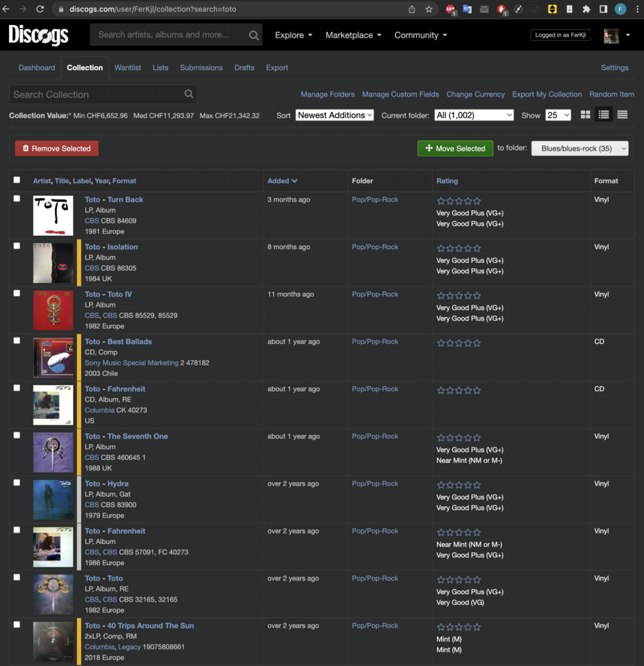This screenshot has width=644, height=666.
Task: Select the checkbox for Toto - Turn Back
Action: [17, 198]
